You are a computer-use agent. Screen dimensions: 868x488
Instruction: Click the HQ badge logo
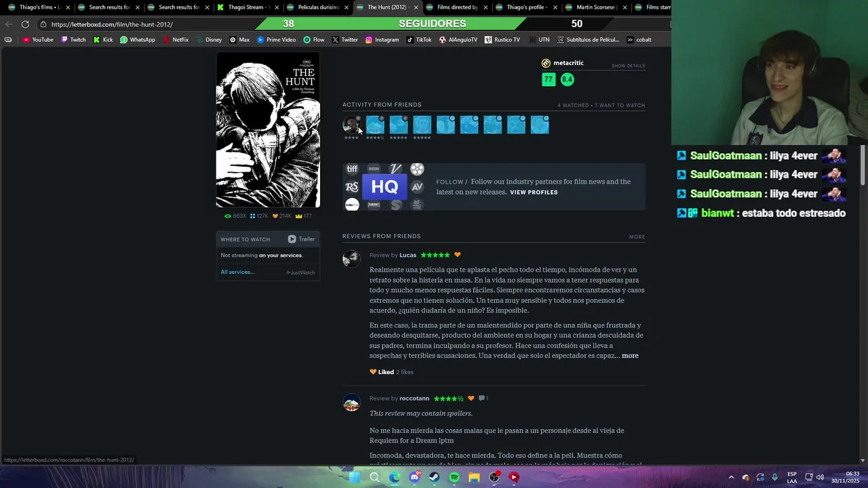[384, 187]
